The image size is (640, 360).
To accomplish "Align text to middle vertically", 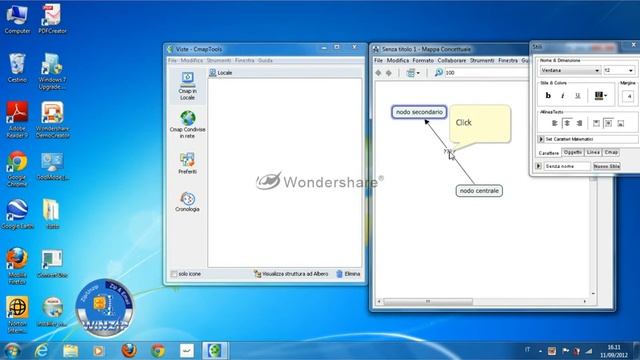I will 608,123.
